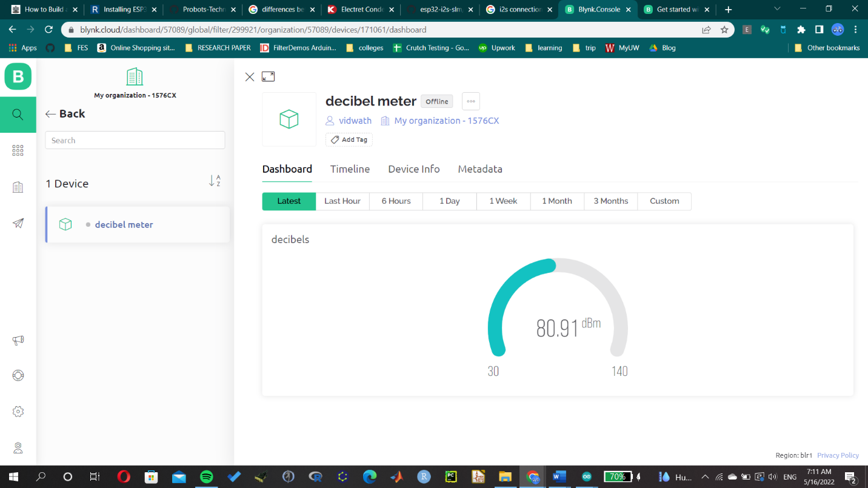This screenshot has width=868, height=488.
Task: Open My organization - 1576CX link in header
Action: pos(447,121)
